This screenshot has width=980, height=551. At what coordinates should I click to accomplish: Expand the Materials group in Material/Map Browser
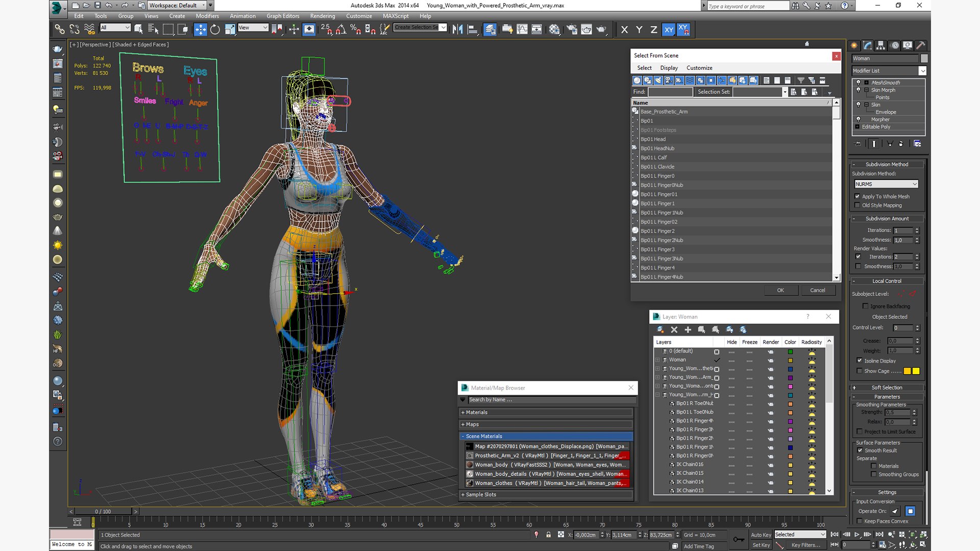pos(546,412)
